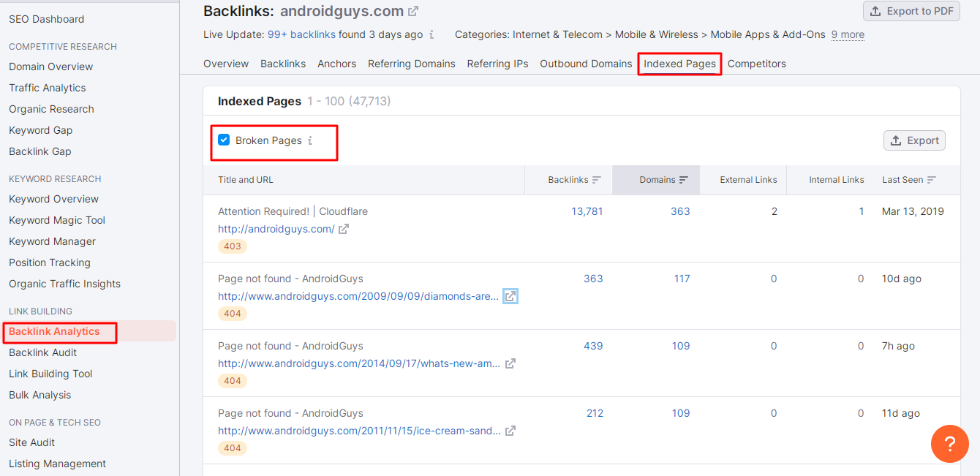This screenshot has height=476, width=980.
Task: Click the 117 domains value
Action: (x=682, y=279)
